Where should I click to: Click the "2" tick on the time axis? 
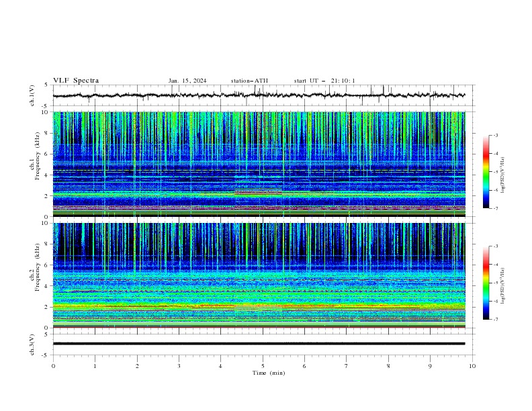tap(137, 366)
